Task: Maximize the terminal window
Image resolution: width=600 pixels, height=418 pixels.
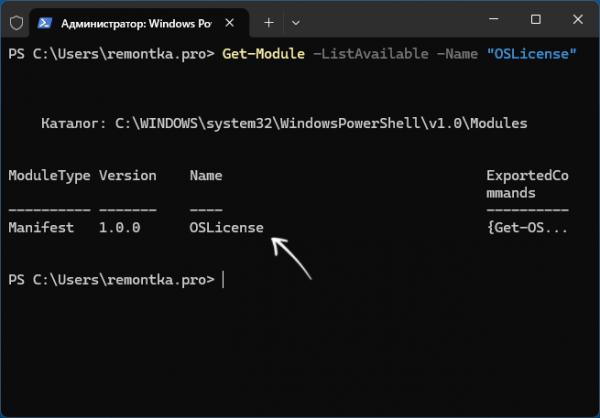Action: (x=536, y=20)
